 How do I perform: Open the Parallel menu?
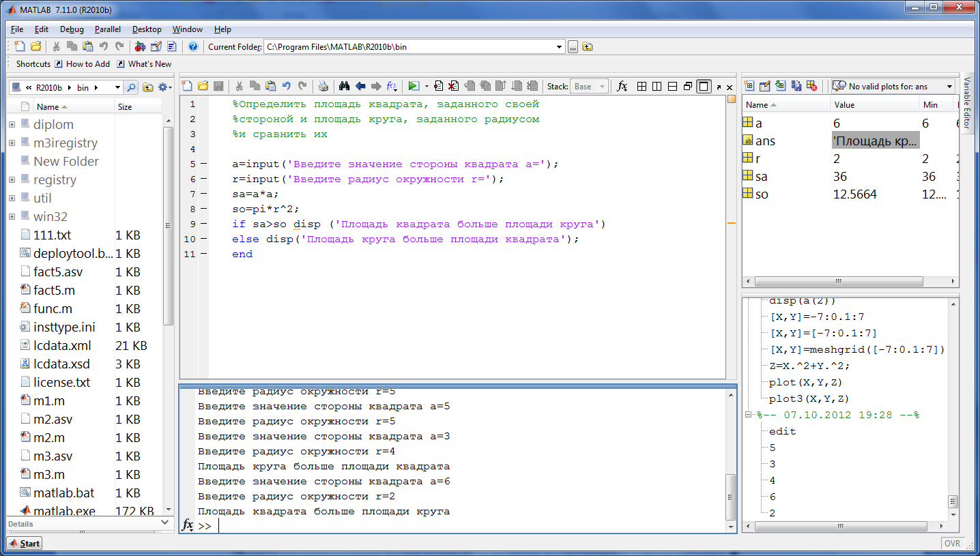108,29
